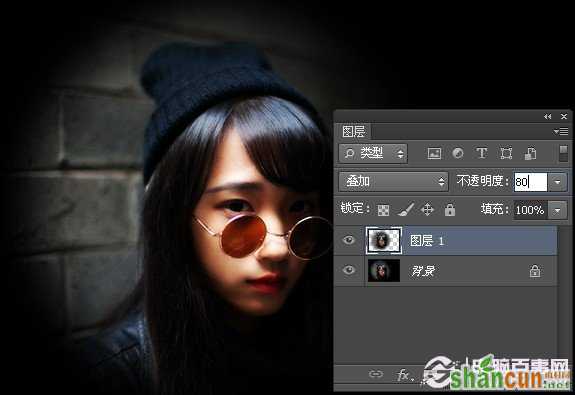This screenshot has height=395, width=575.
Task: Hide the 图层 1 layer eye
Action: [349, 240]
